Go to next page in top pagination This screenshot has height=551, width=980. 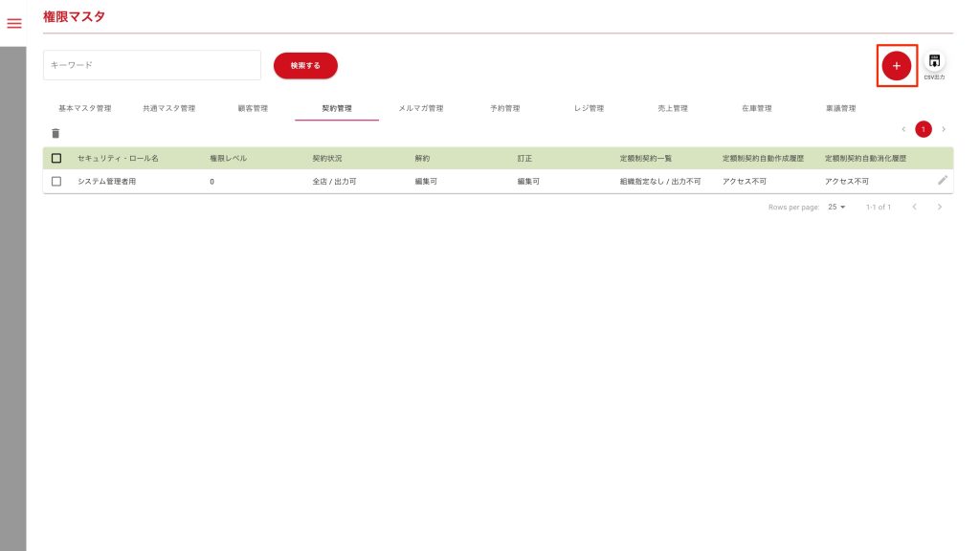[x=944, y=129]
